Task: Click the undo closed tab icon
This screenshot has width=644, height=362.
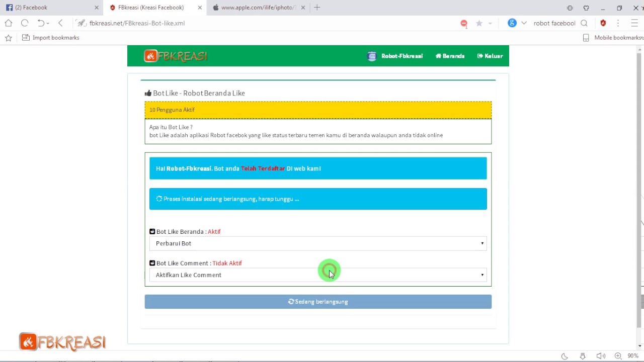Action: [41, 23]
